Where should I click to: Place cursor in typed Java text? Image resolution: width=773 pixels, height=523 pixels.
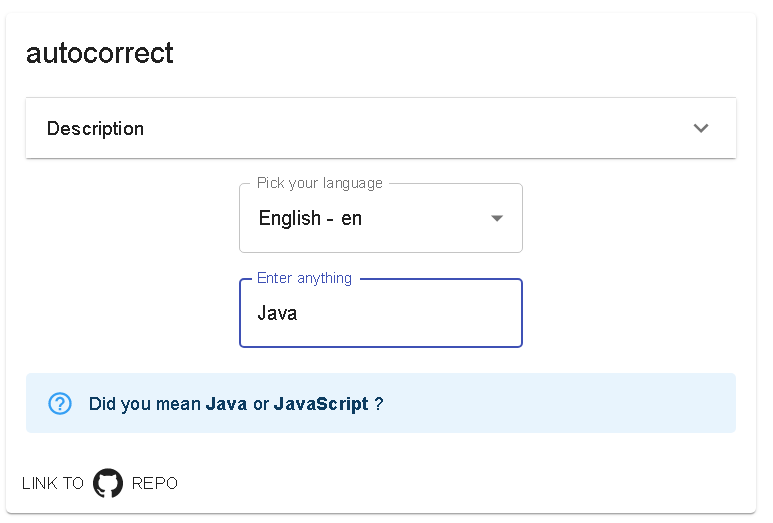[277, 313]
